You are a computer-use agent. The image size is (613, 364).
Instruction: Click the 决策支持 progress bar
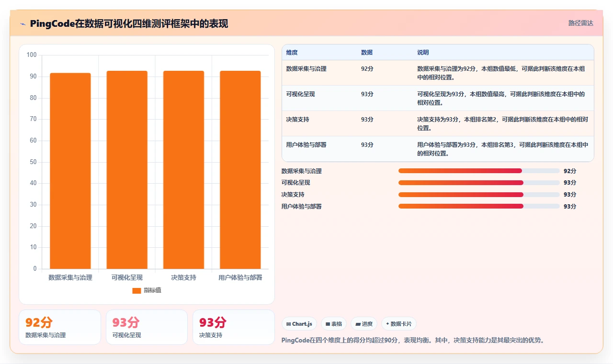point(479,195)
